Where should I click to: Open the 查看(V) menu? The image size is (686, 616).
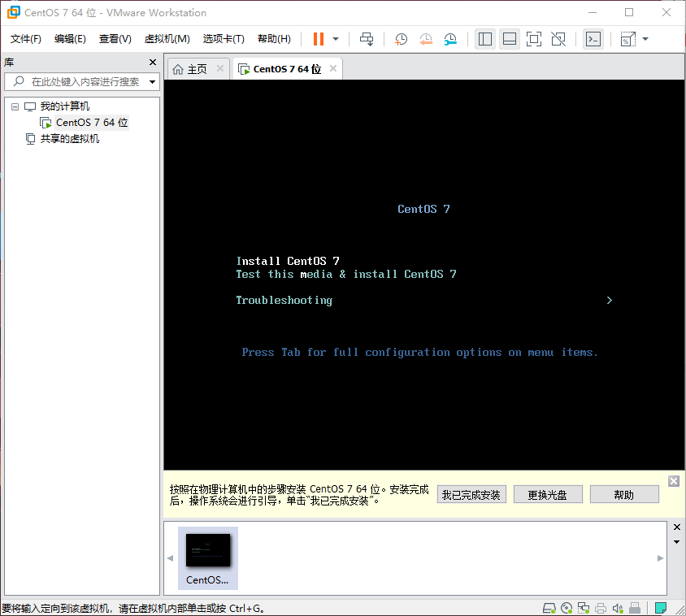(115, 39)
